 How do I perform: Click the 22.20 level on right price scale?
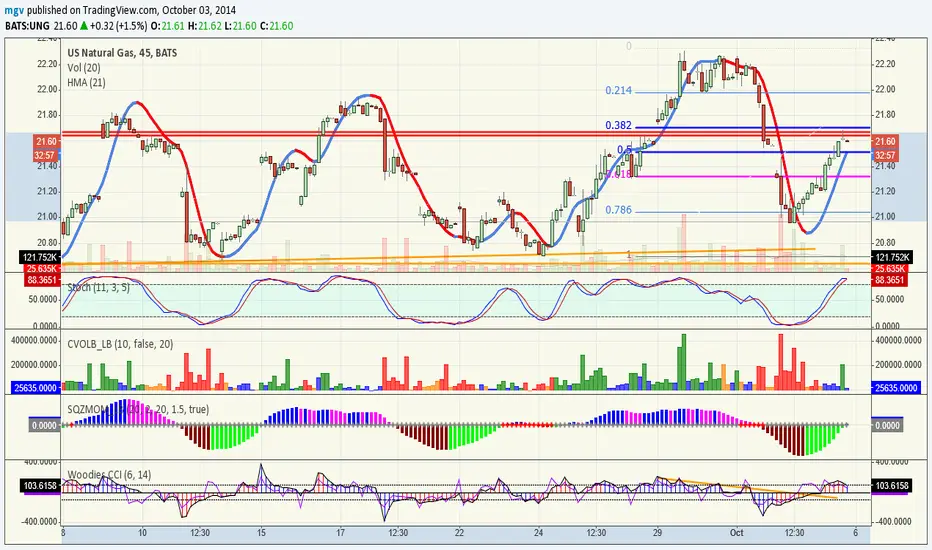click(886, 64)
